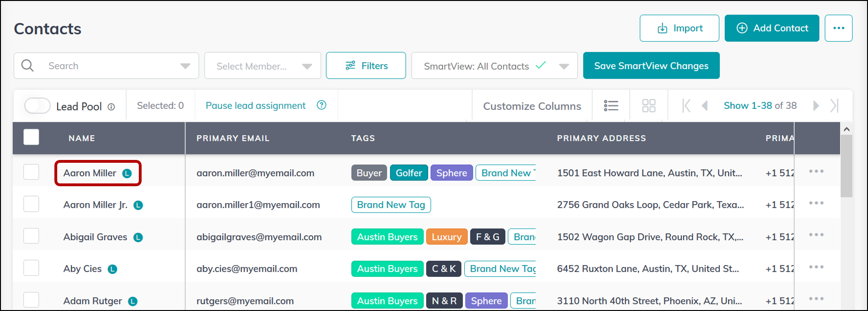Open help icon next to Pause lead assignment
This screenshot has height=311, width=868.
pos(321,105)
